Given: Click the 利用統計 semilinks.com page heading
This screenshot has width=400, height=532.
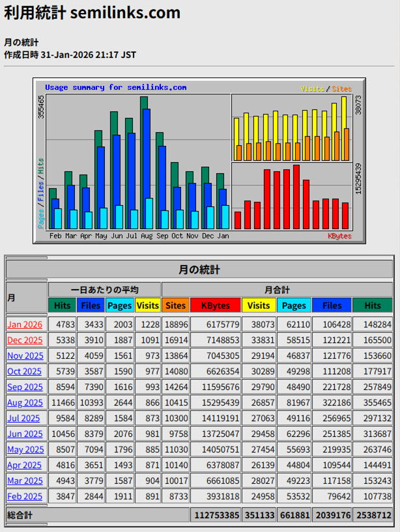Looking at the screenshot, I should tap(92, 12).
